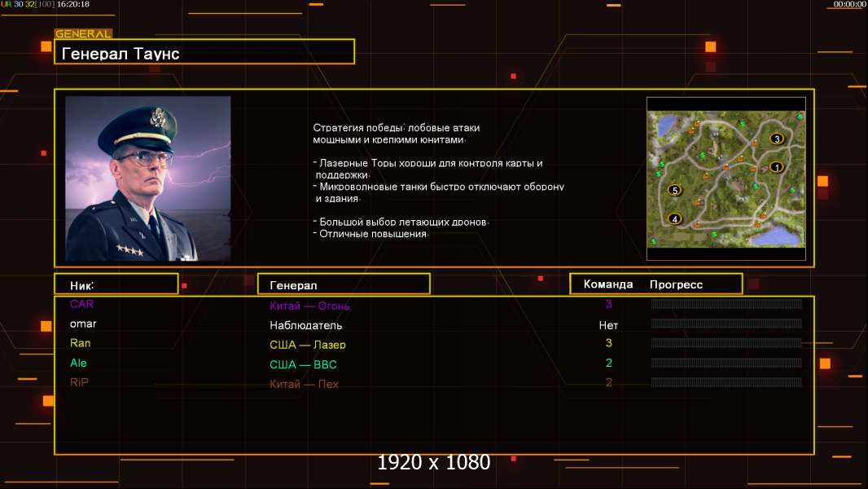The height and width of the screenshot is (489, 868).
Task: Select start position marker 3 on the map
Action: [x=777, y=139]
